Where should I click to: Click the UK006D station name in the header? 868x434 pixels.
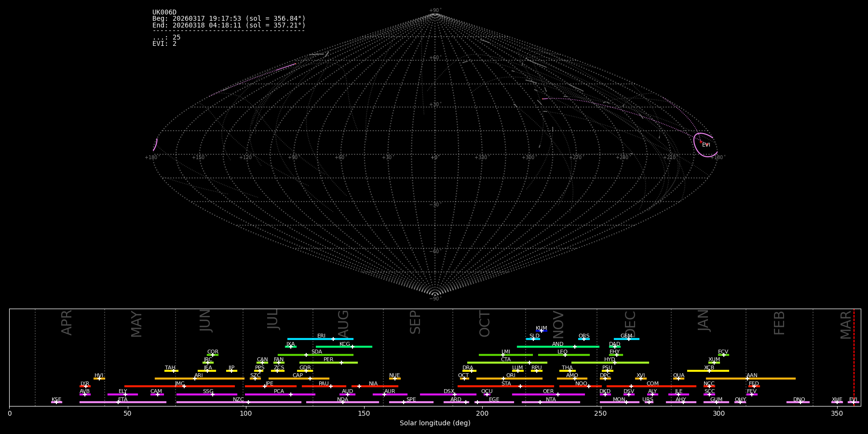(x=164, y=13)
